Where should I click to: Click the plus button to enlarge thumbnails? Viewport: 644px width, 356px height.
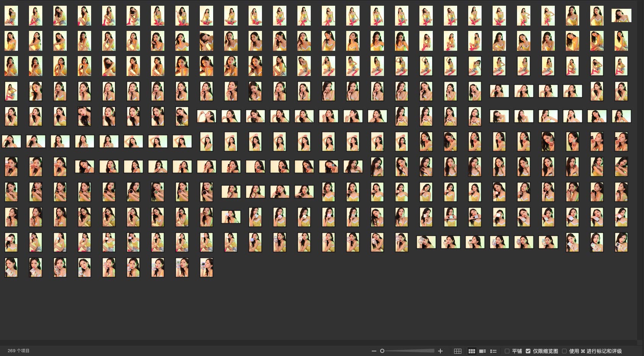440,351
